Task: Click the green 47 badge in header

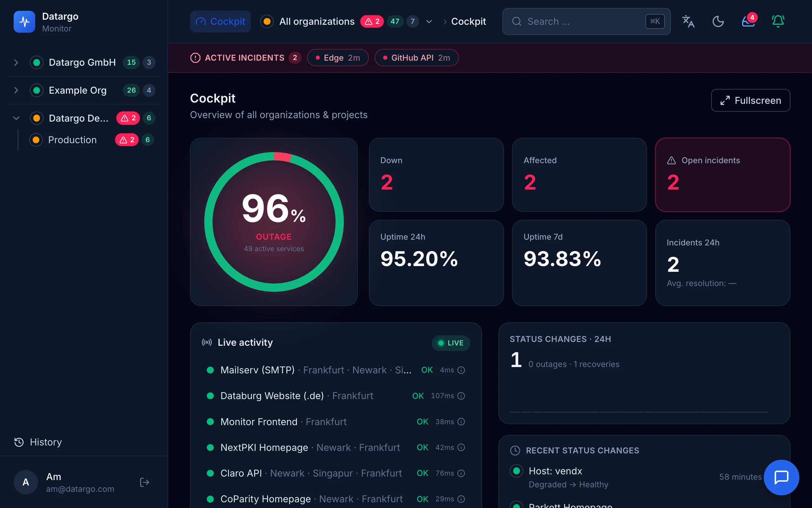Action: 395,22
